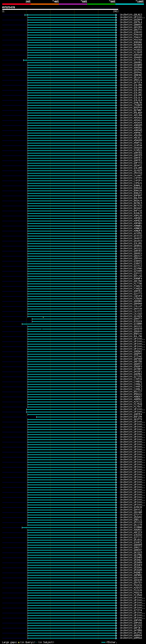Select hit label UniRef100_B3SU24
Viewport: 146px width, 644px height.
131,321
